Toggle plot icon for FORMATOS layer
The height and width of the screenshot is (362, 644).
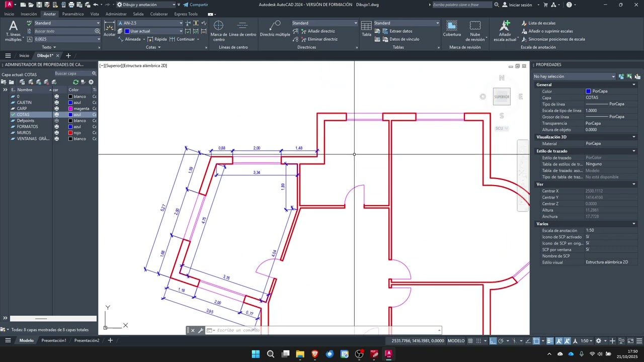tap(56, 127)
